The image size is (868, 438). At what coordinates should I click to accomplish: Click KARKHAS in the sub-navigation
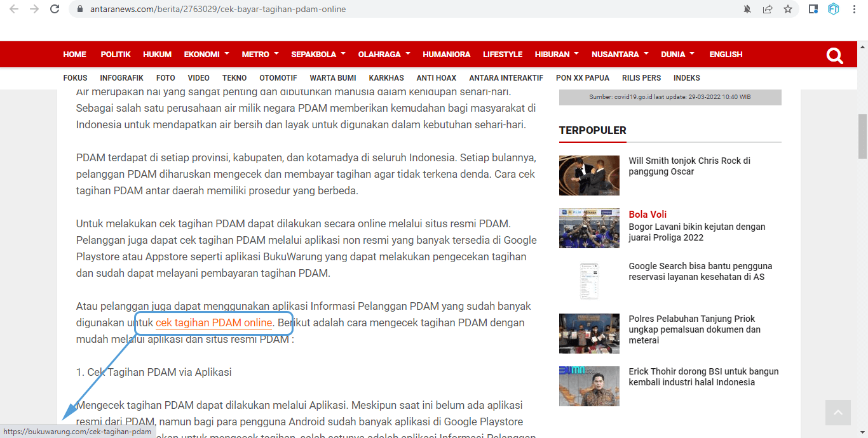coord(386,78)
